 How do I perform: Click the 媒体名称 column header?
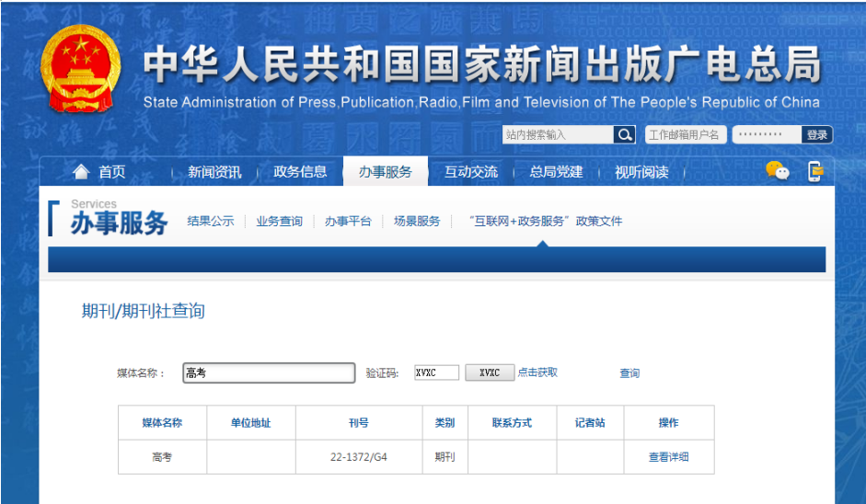click(162, 423)
